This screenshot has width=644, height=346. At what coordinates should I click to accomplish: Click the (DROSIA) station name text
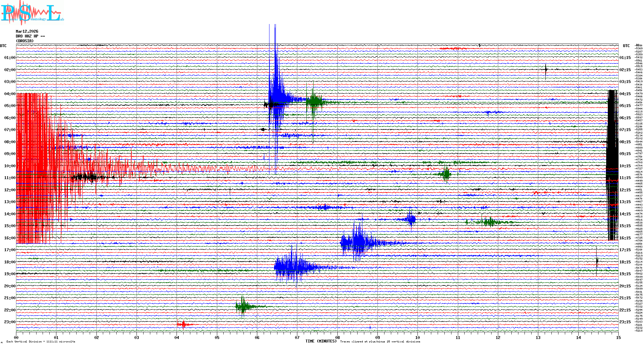click(25, 41)
